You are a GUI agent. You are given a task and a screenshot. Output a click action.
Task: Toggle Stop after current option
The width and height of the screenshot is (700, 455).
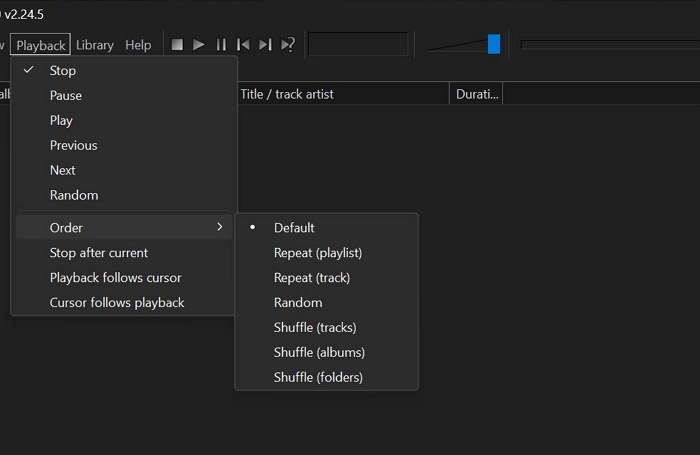coord(99,253)
